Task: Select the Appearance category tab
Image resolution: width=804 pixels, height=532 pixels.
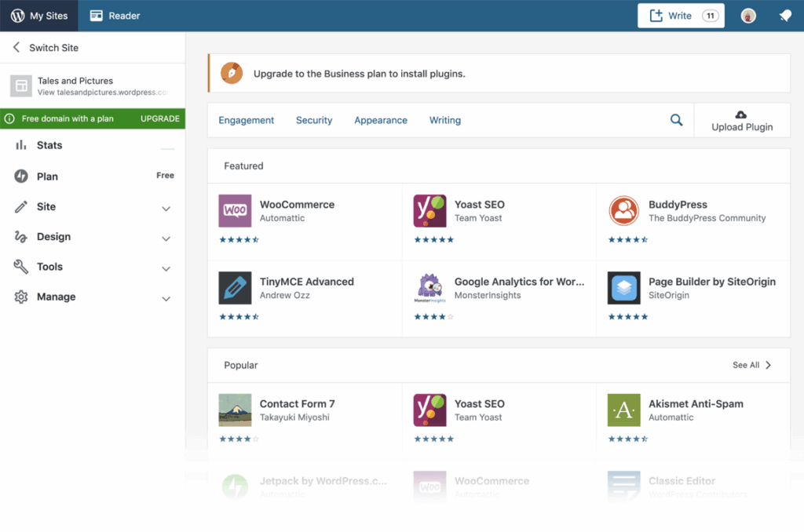Action: point(381,120)
